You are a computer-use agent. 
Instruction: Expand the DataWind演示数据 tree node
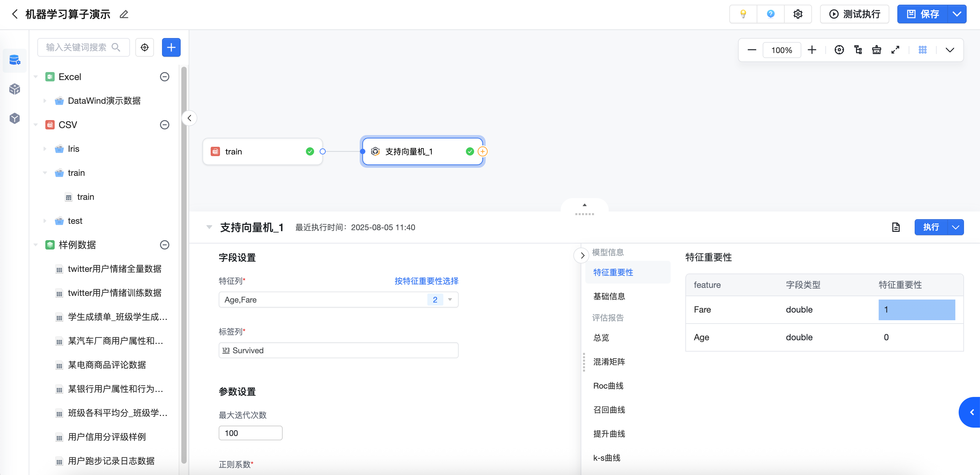(x=45, y=101)
